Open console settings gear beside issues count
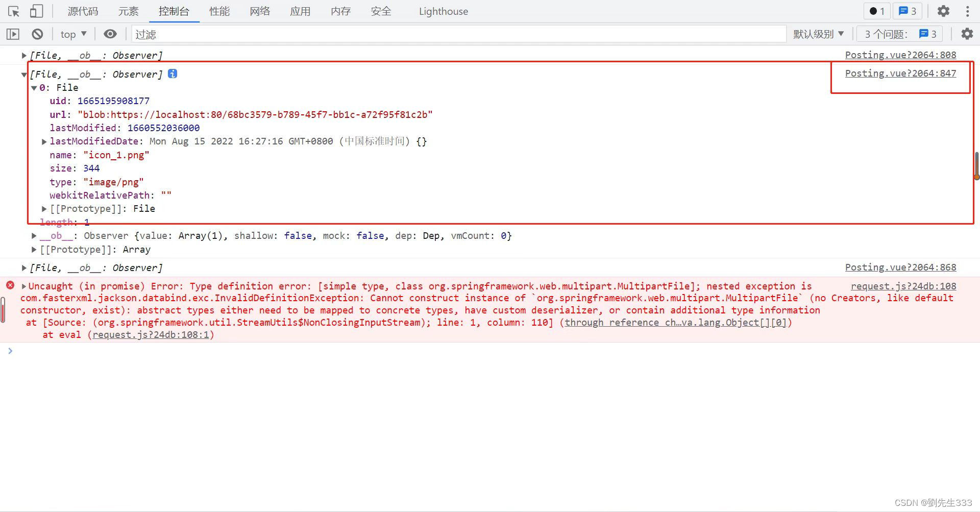Viewport: 980px width, 512px height. point(967,34)
